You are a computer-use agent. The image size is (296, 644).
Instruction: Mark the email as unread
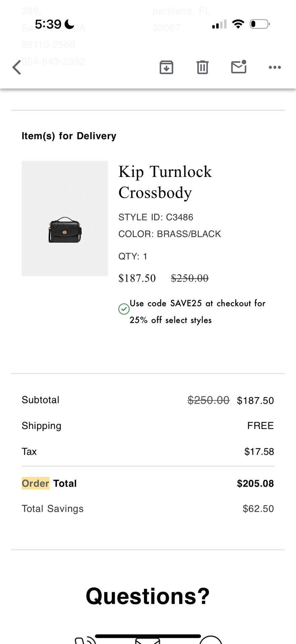(x=239, y=67)
